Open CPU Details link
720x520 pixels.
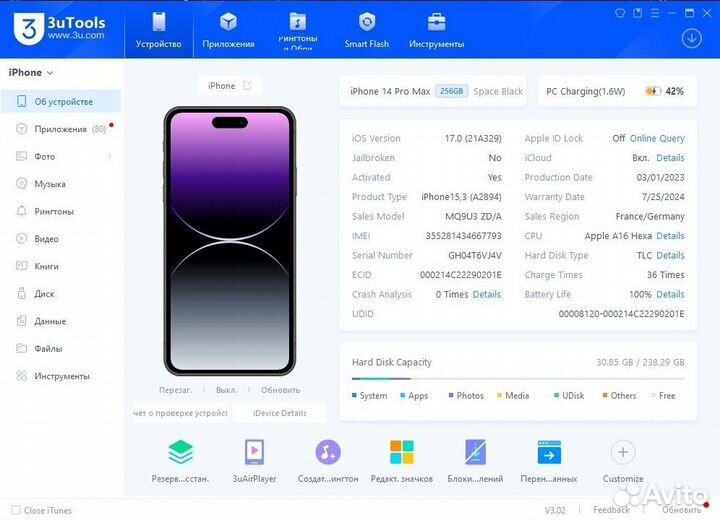[x=670, y=236]
